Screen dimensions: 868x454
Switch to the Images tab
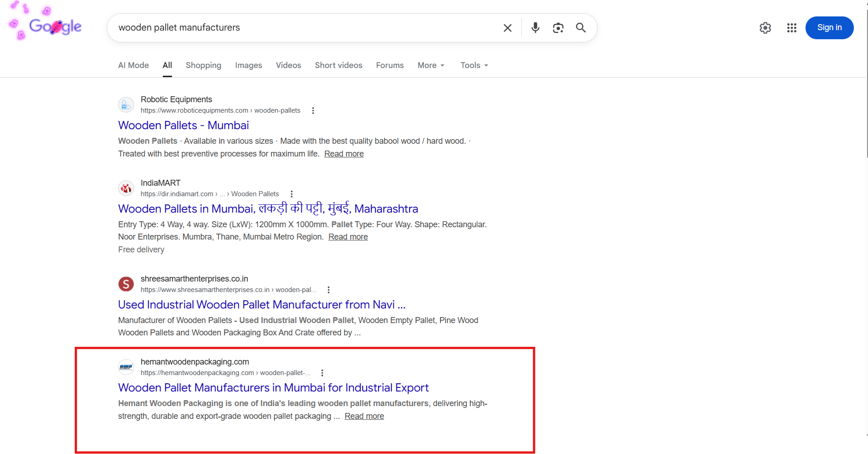point(248,65)
